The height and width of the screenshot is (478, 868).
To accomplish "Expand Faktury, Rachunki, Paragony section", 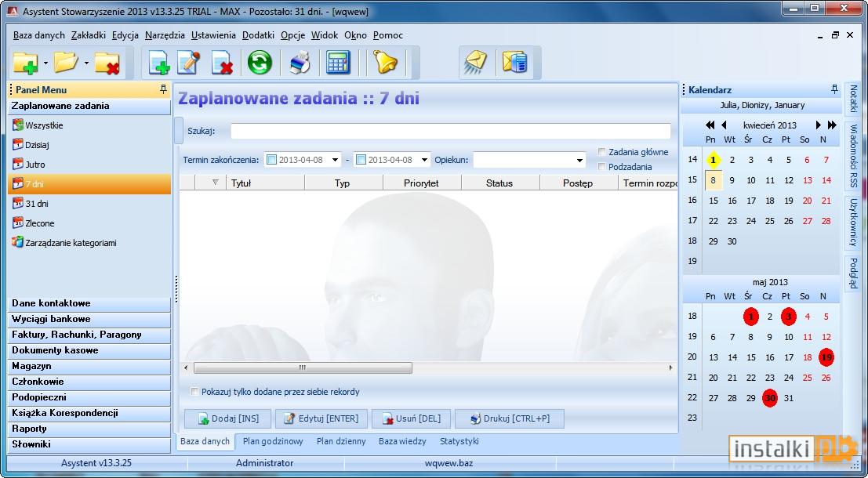I will 89,335.
